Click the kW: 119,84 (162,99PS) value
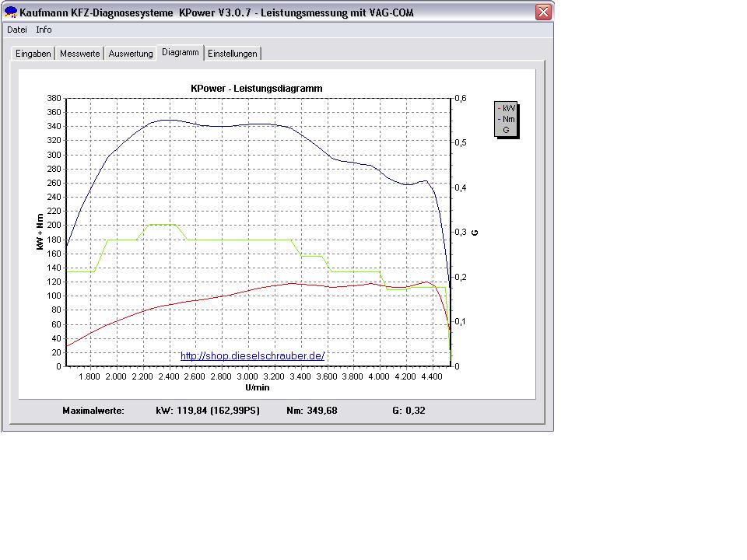Viewport: 747px width, 560px height. (x=208, y=411)
